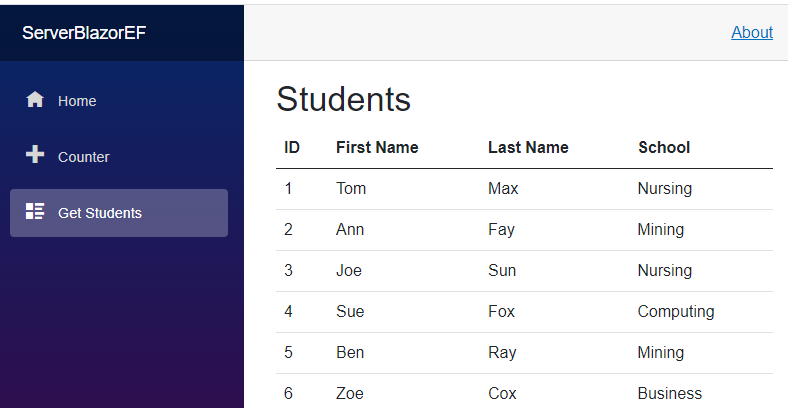Click the School column header

tap(664, 147)
